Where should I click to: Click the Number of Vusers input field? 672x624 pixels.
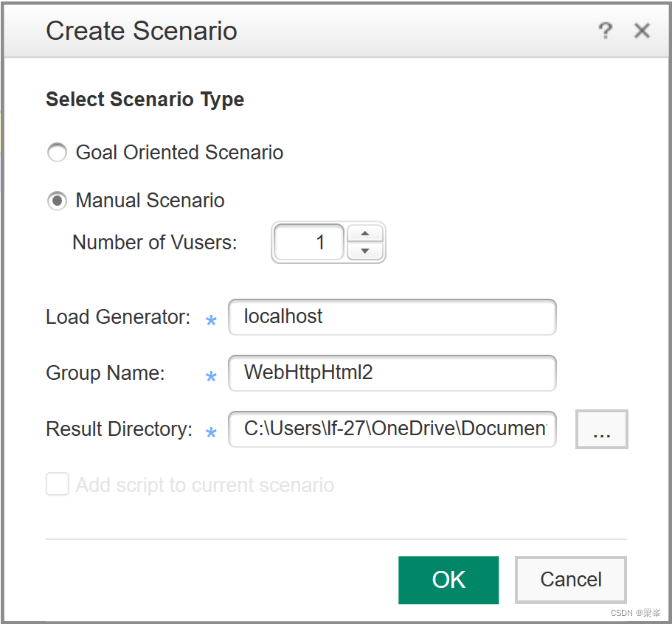point(308,242)
